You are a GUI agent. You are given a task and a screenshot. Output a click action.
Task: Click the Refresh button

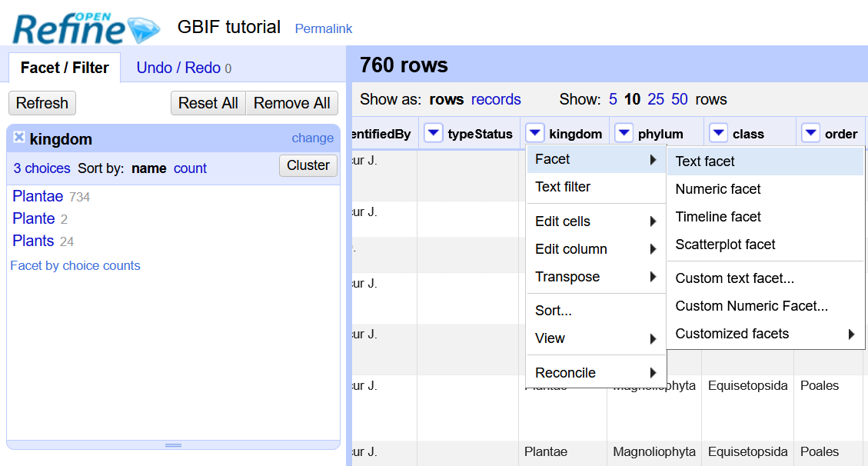point(42,103)
